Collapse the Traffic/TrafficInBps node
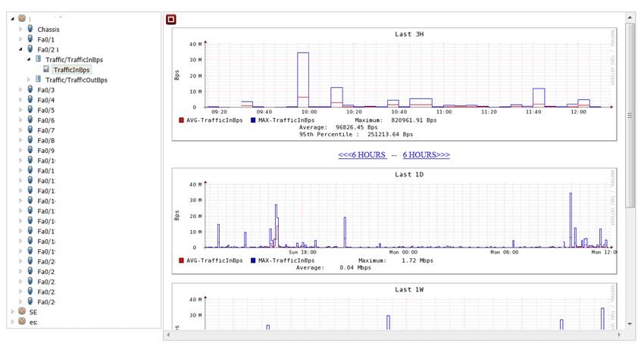Viewport: 644px width, 349px height. (x=29, y=60)
